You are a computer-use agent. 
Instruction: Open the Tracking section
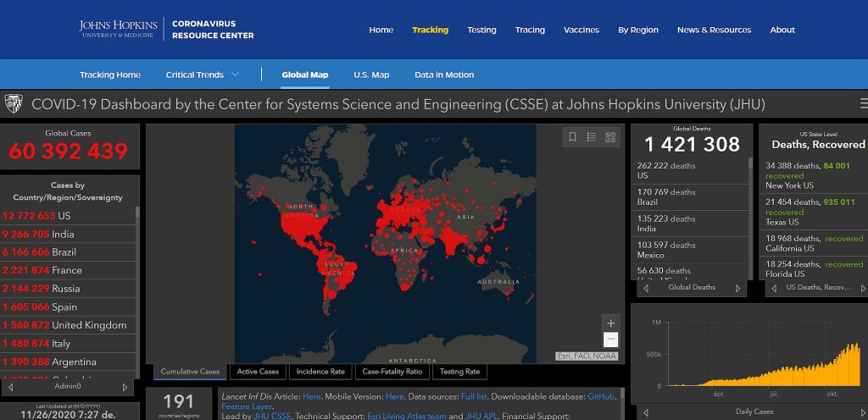coord(430,30)
